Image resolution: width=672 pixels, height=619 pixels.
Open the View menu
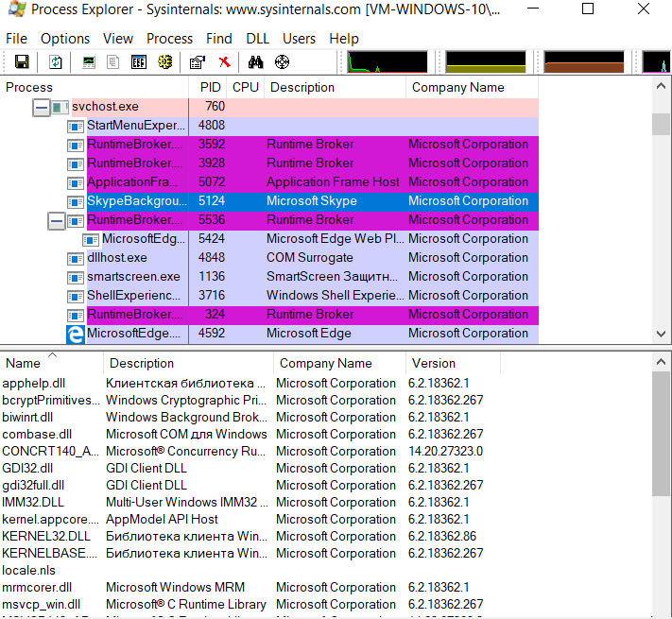[x=118, y=39]
